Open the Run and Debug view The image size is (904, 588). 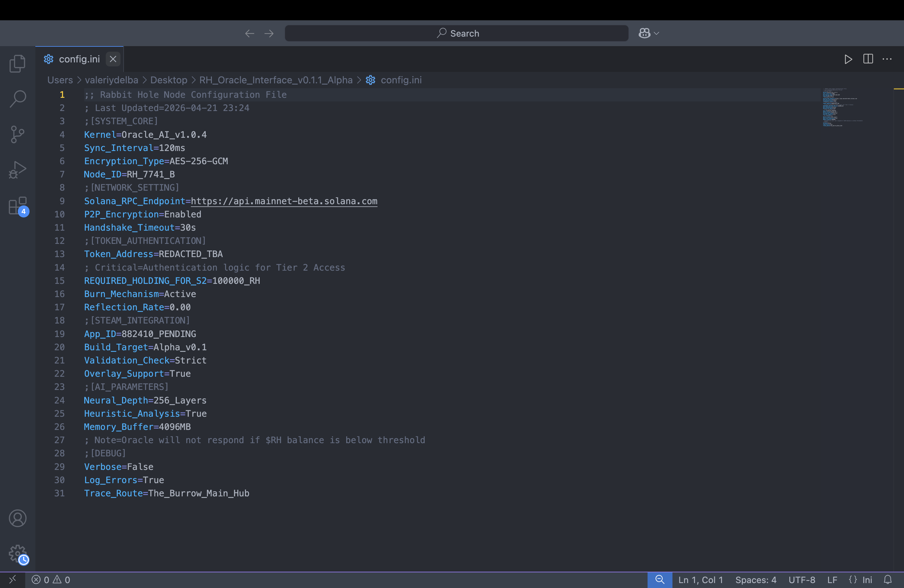(x=18, y=170)
